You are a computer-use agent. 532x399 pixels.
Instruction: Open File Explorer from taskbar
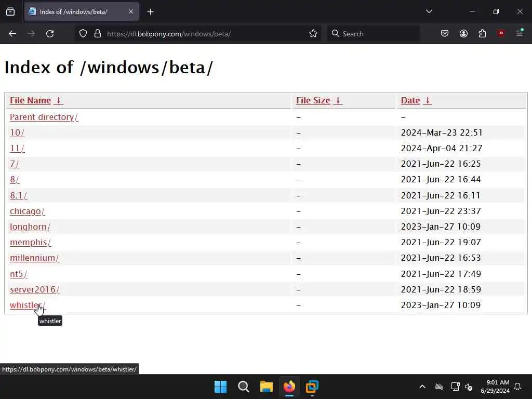[x=267, y=387]
